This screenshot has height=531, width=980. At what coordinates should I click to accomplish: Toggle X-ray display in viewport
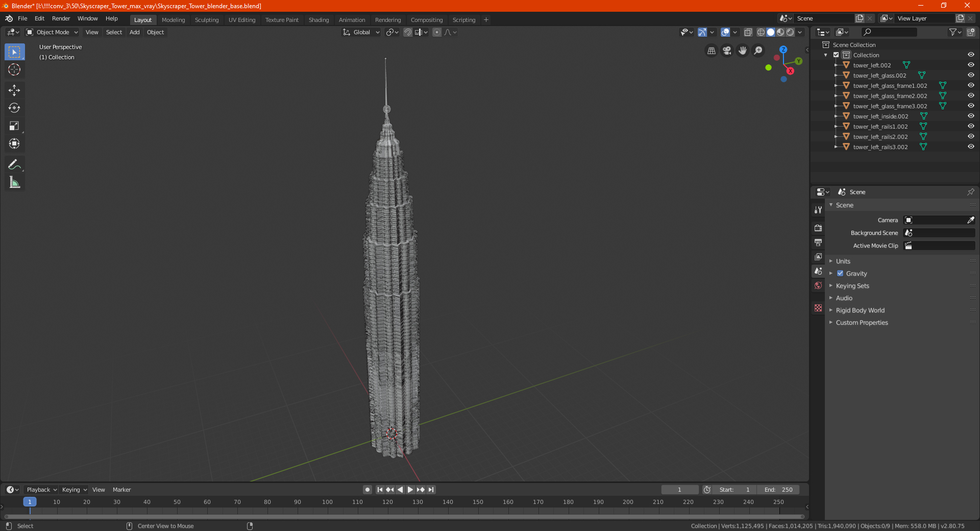click(x=748, y=32)
